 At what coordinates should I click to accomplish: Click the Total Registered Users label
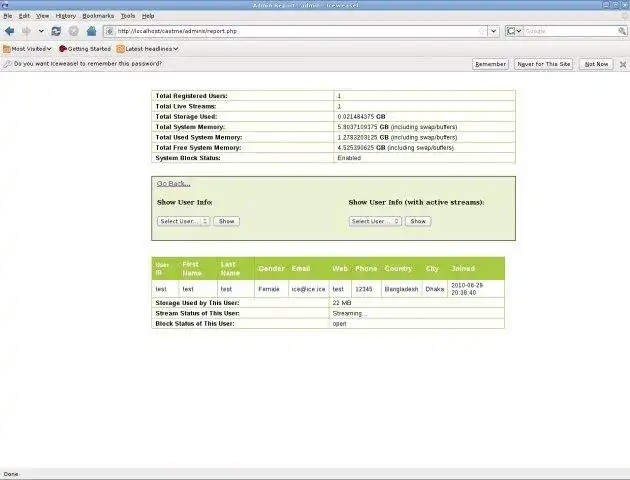[191, 96]
